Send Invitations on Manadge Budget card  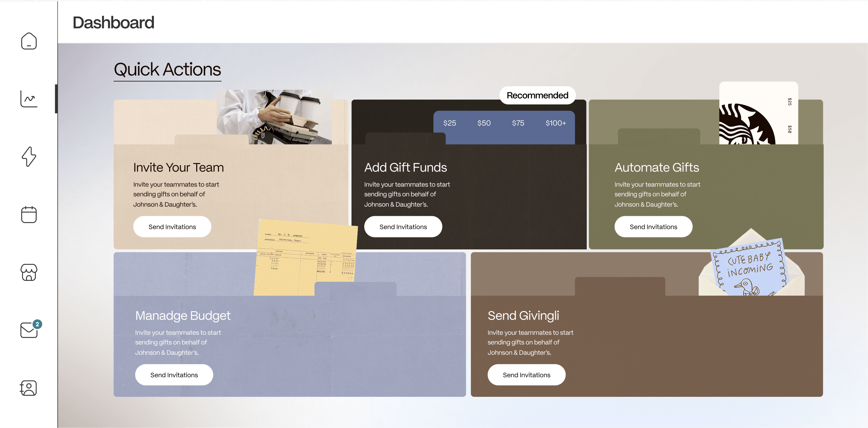pos(174,375)
